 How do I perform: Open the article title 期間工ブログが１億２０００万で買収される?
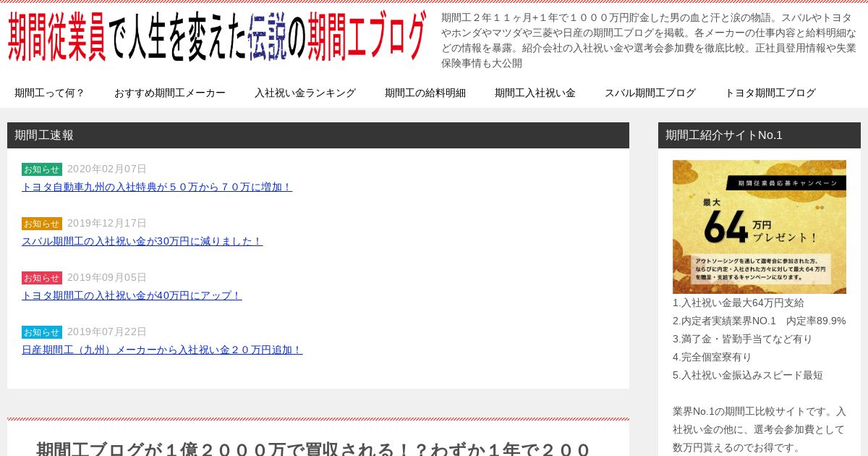tap(315, 449)
